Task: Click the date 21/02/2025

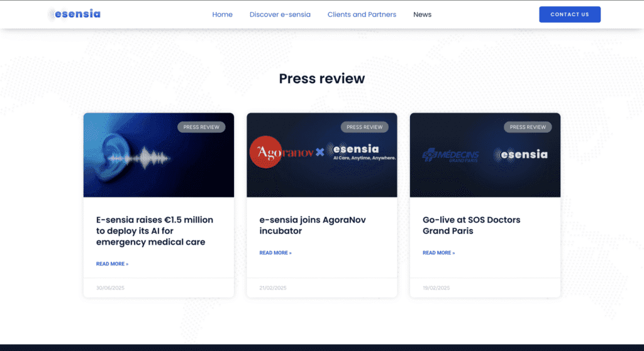Action: click(x=273, y=287)
